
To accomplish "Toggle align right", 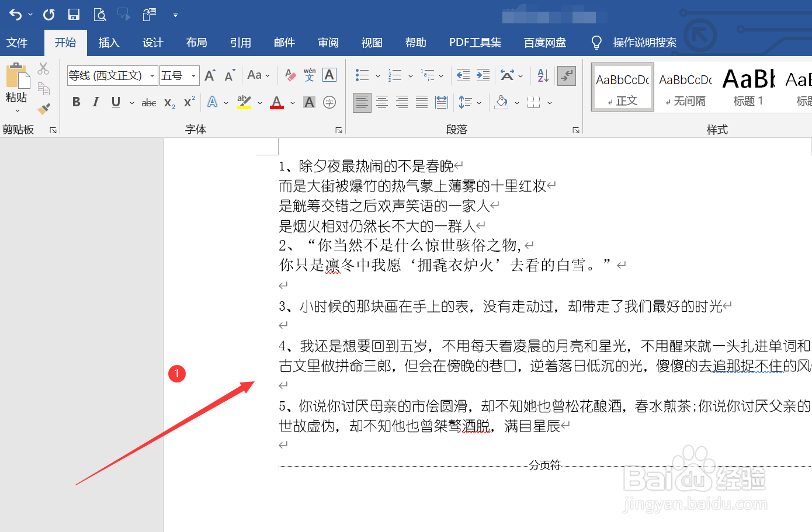I will tap(402, 102).
